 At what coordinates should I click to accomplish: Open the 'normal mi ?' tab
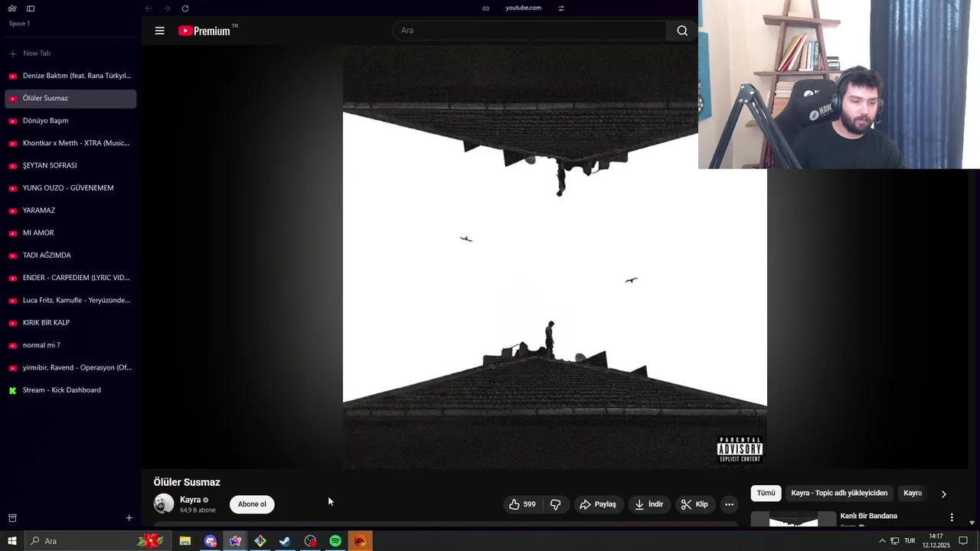click(70, 345)
